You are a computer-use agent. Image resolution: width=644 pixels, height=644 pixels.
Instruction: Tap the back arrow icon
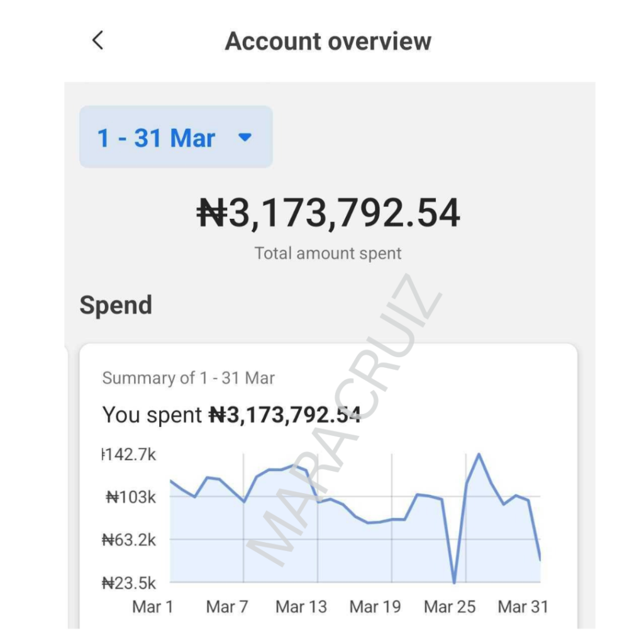97,41
